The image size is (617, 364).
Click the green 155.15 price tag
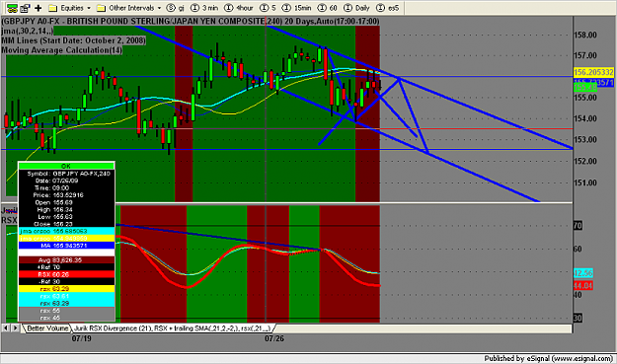click(x=585, y=87)
